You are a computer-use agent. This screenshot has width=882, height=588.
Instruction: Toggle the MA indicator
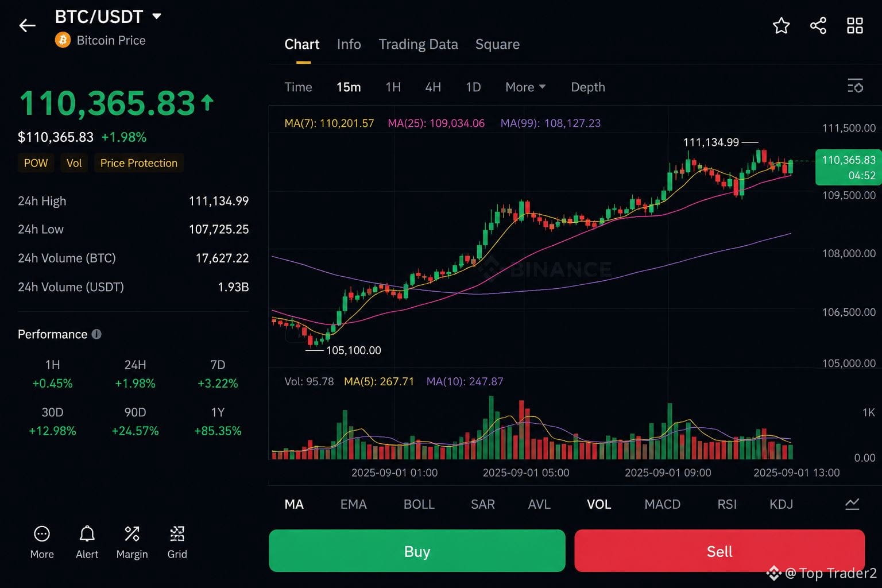tap(294, 504)
